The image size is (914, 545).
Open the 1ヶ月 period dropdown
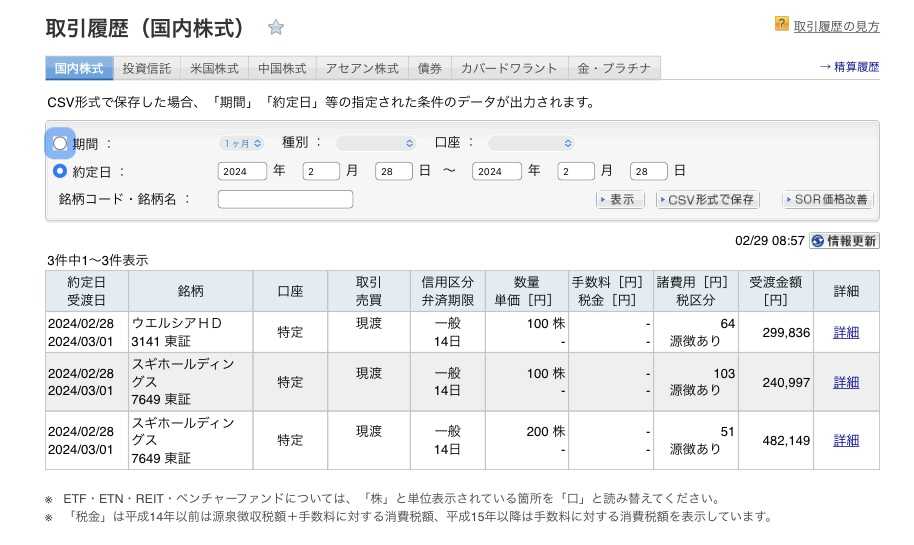(243, 143)
